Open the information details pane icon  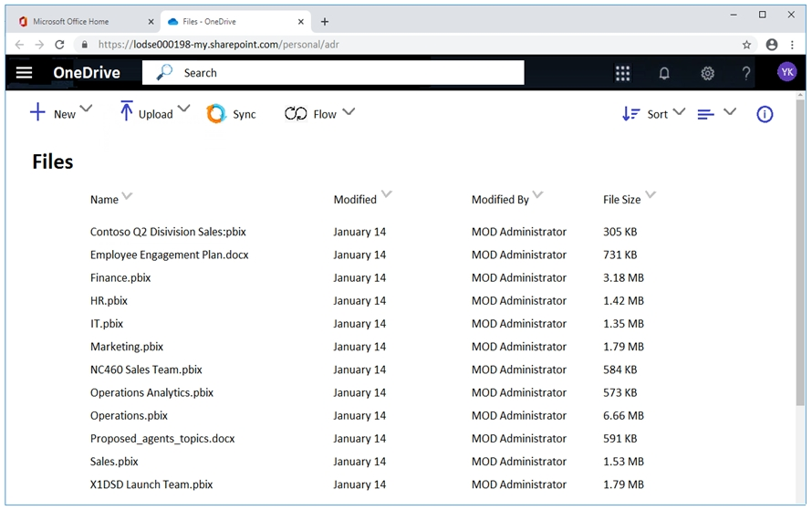(x=765, y=114)
